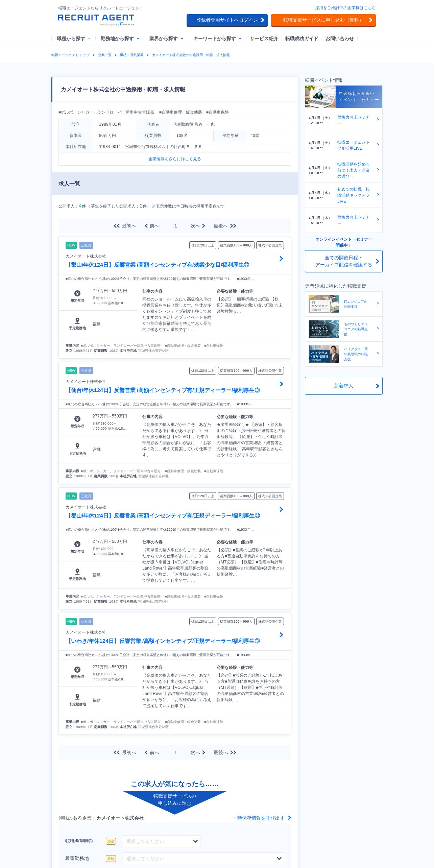Open the 仙台 年休124日 job title
The image size is (434, 868).
(163, 390)
